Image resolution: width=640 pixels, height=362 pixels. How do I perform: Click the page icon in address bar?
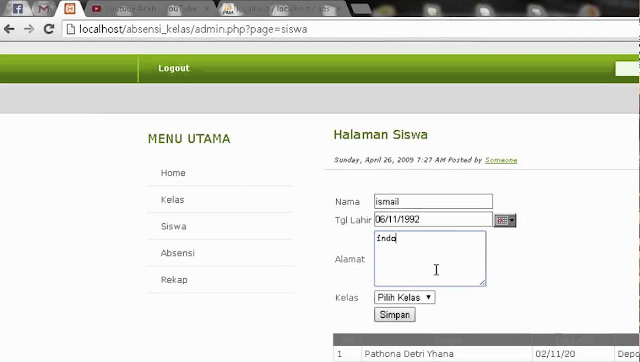tap(71, 29)
